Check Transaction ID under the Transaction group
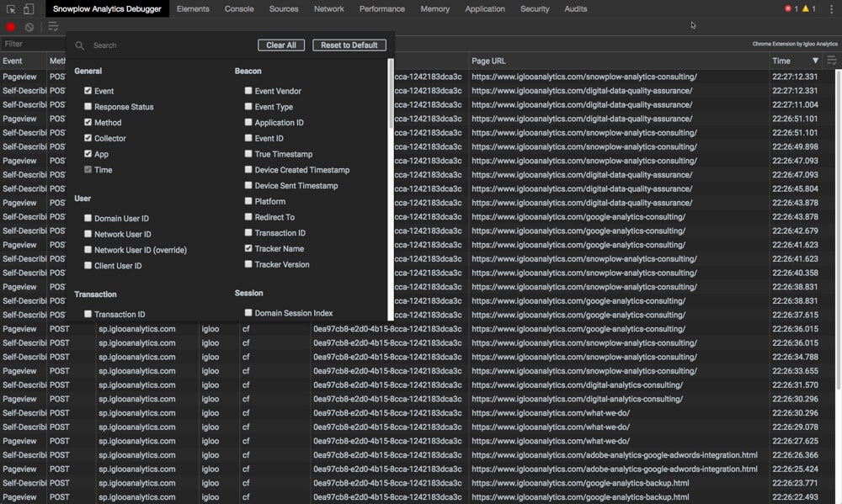 pyautogui.click(x=88, y=314)
